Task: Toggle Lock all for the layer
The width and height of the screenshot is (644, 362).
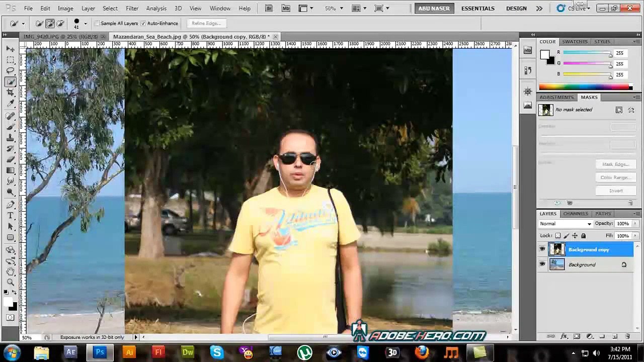Action: 584,236
